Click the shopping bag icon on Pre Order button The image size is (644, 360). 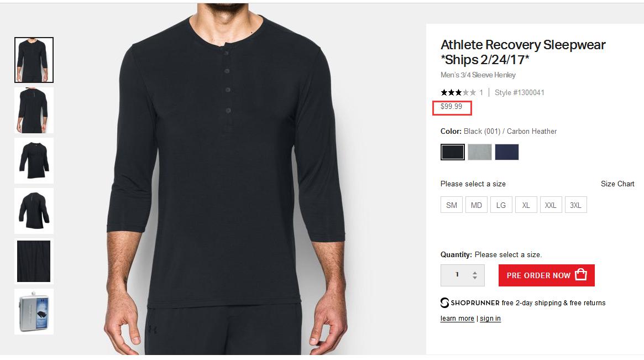[x=580, y=275]
